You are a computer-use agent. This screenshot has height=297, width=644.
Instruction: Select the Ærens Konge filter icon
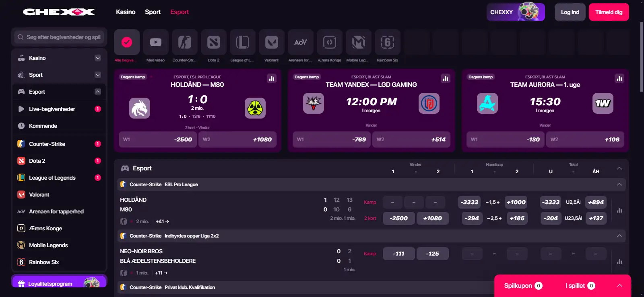point(329,42)
